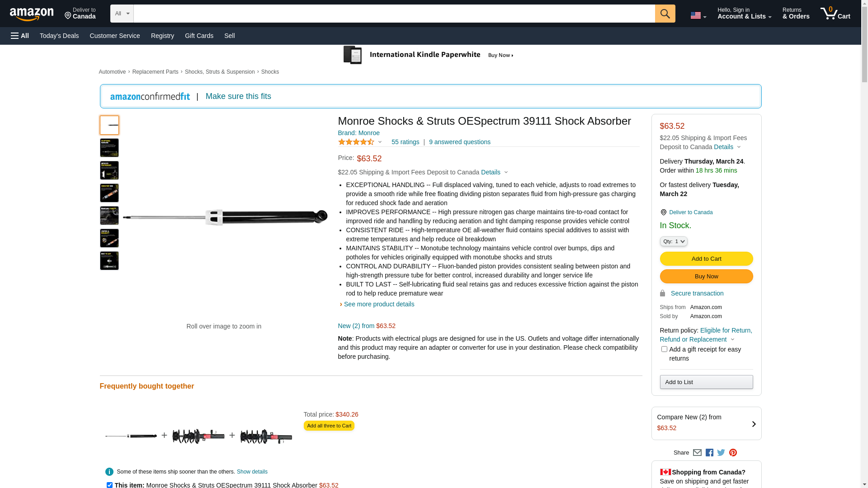Viewport: 868px width, 488px height.
Task: Open the quantity dropdown
Action: 674,241
